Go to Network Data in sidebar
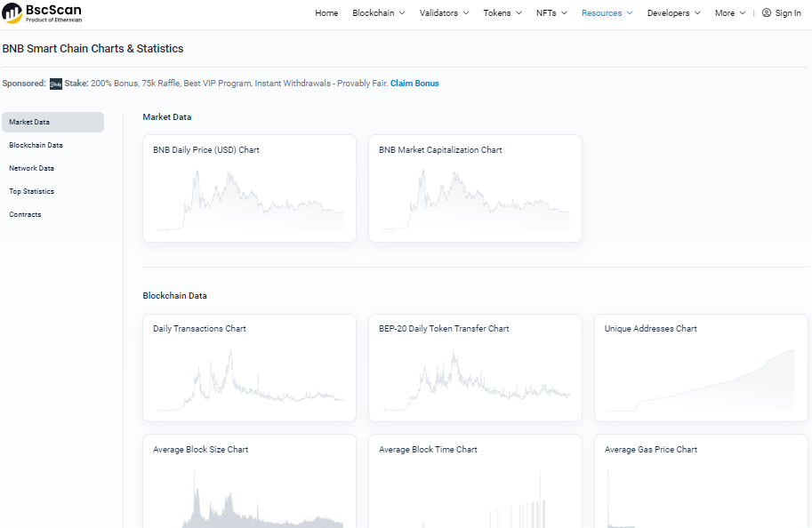The width and height of the screenshot is (812, 528). tap(31, 168)
